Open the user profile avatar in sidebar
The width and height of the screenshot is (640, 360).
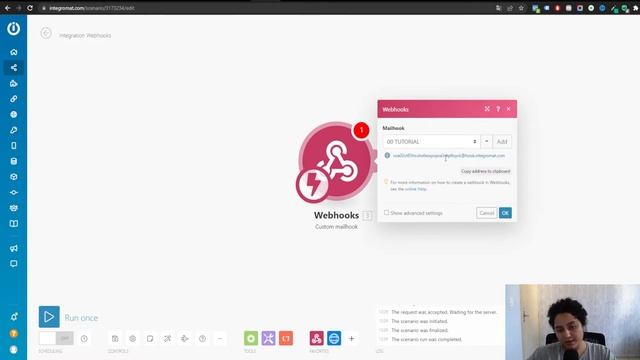coord(13,350)
